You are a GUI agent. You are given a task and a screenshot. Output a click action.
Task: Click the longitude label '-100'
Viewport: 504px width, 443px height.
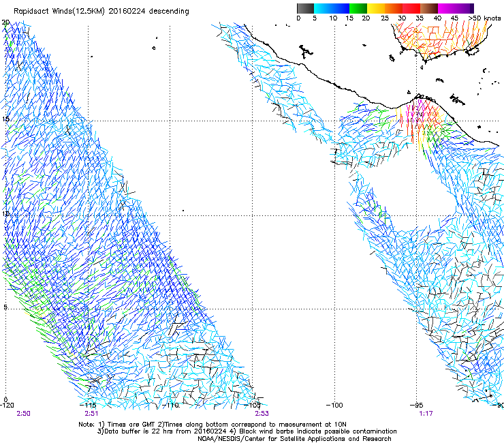coord(334,405)
